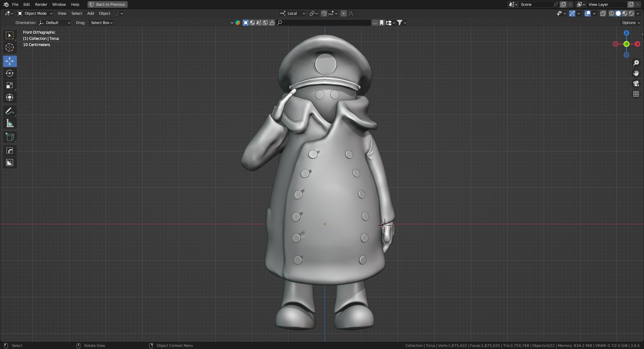
Task: Switch to material preview shading
Action: [625, 13]
